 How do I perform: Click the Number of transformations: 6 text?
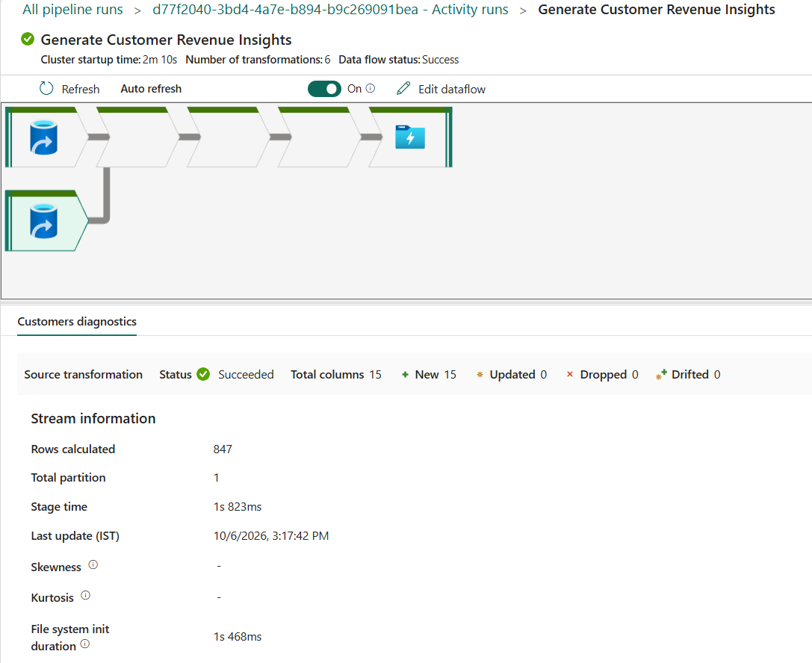[258, 60]
